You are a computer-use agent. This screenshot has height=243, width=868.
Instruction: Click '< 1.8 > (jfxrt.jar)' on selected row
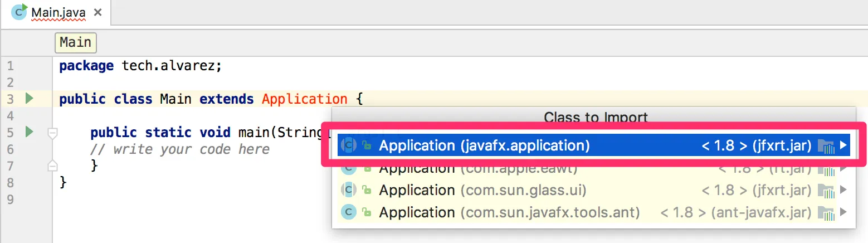757,145
